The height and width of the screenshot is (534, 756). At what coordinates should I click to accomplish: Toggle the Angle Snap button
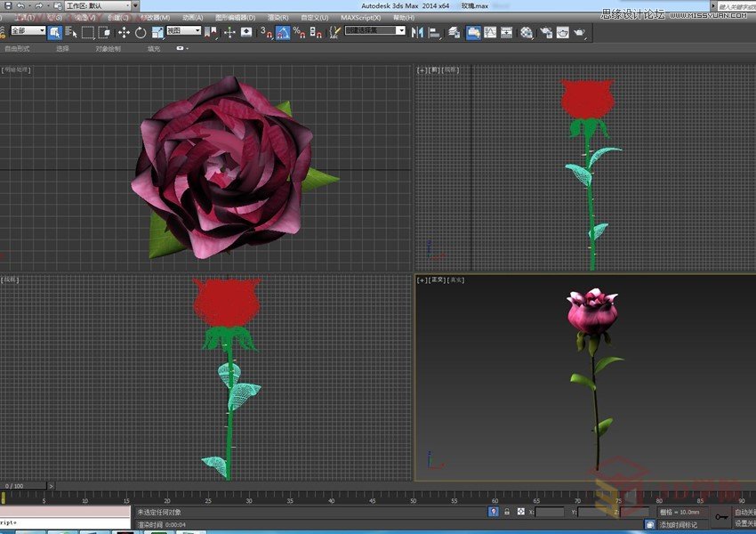coord(283,33)
